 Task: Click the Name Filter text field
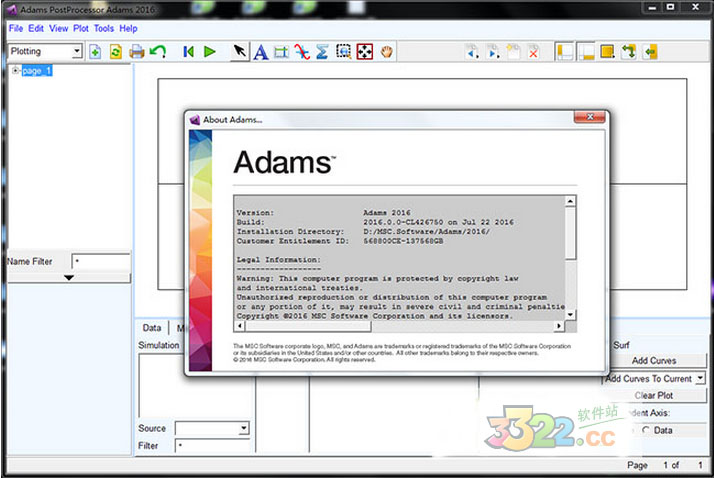tap(101, 261)
